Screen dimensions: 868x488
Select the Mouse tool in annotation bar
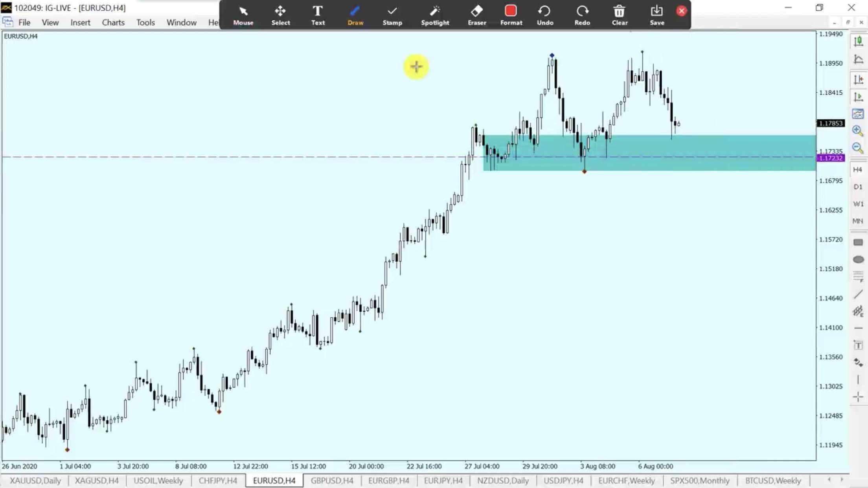pyautogui.click(x=243, y=15)
